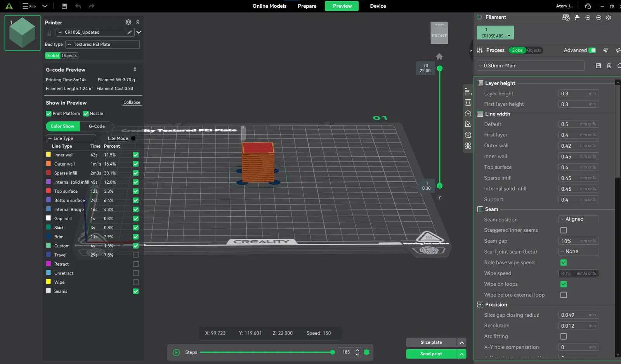Image resolution: width=621 pixels, height=364 pixels.
Task: Turn off the Advanced toggle
Action: 592,50
